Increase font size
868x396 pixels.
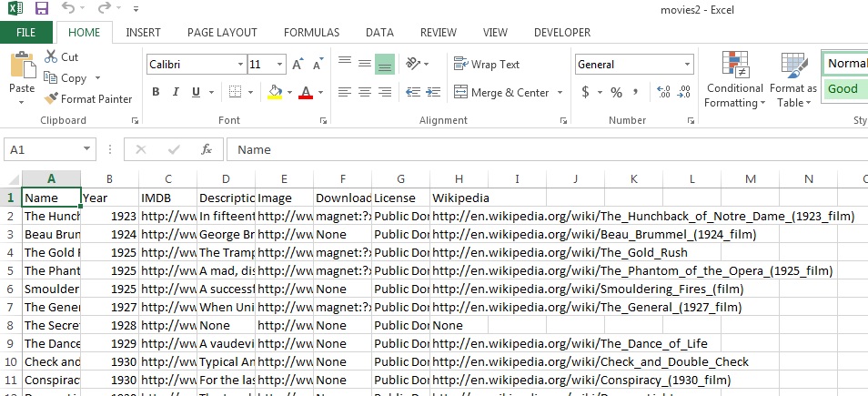point(298,65)
